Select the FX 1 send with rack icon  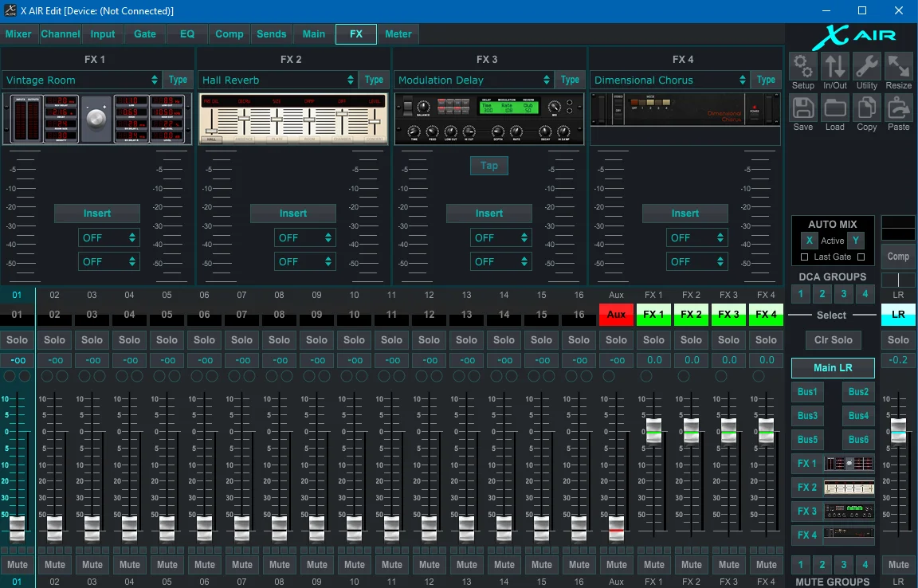pos(833,463)
